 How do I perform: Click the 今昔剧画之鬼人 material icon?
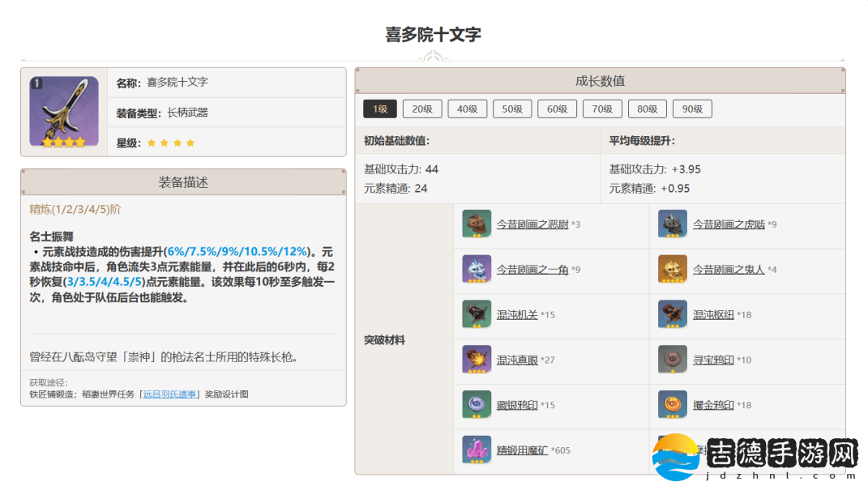click(x=673, y=269)
